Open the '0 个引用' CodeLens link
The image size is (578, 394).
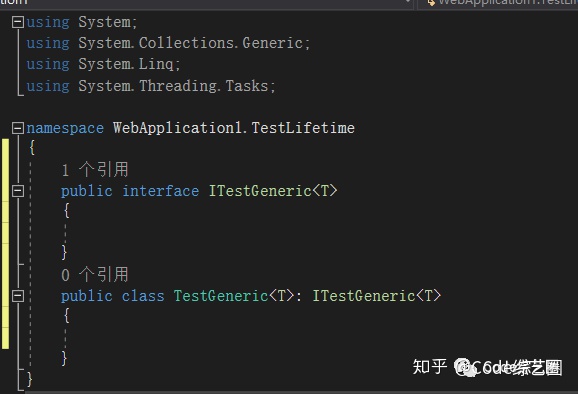click(x=95, y=275)
